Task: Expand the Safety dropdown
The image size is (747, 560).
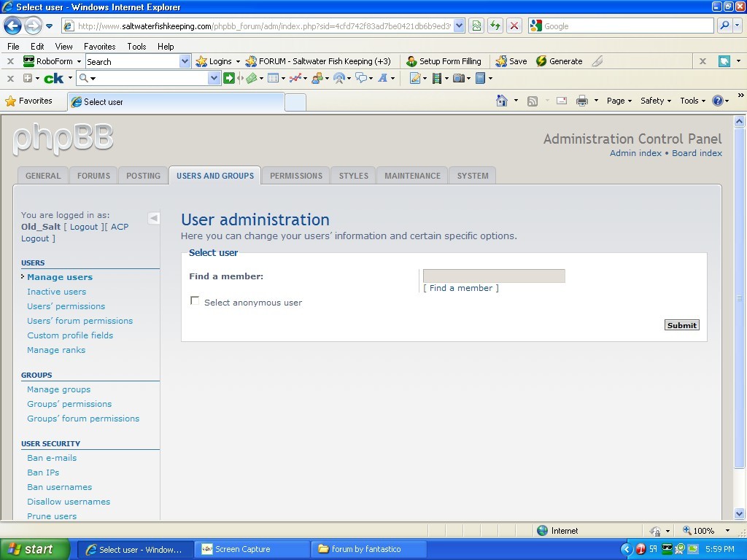Action: point(653,101)
